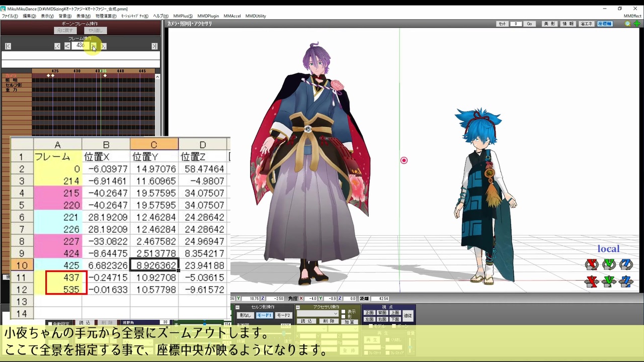
Task: Set viewpoint to 正面 front
Action: (x=369, y=313)
